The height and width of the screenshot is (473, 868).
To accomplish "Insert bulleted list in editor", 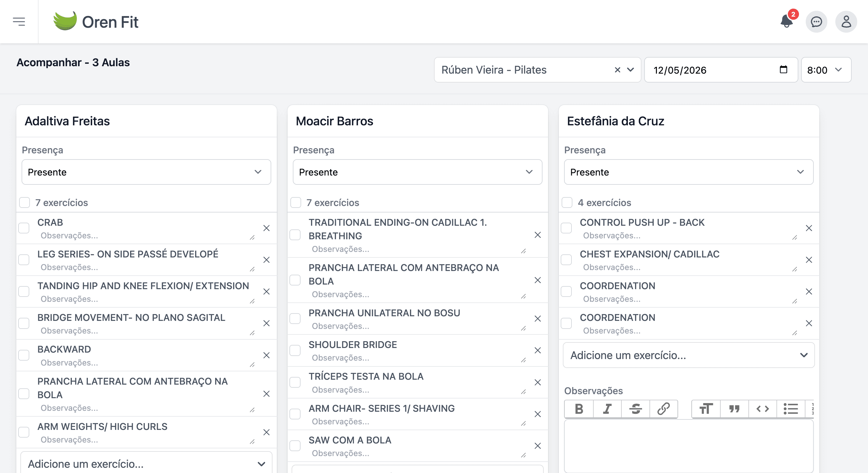I will pyautogui.click(x=791, y=409).
